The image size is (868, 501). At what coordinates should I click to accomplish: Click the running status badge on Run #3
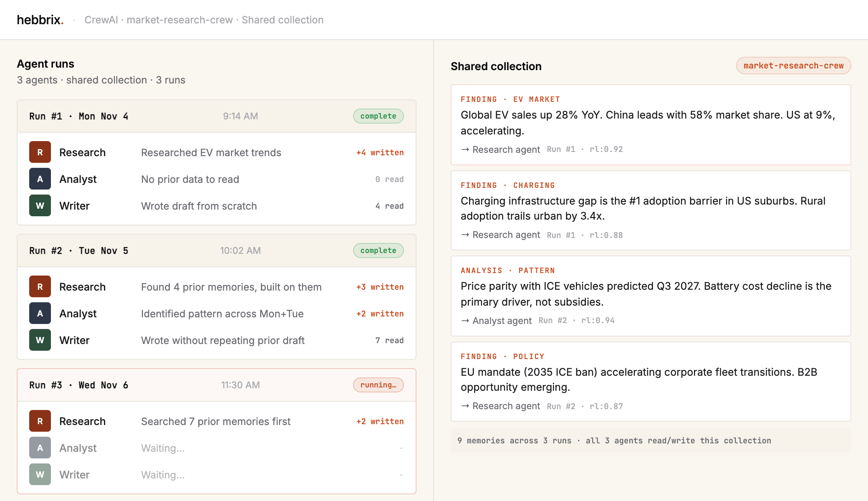coord(378,385)
